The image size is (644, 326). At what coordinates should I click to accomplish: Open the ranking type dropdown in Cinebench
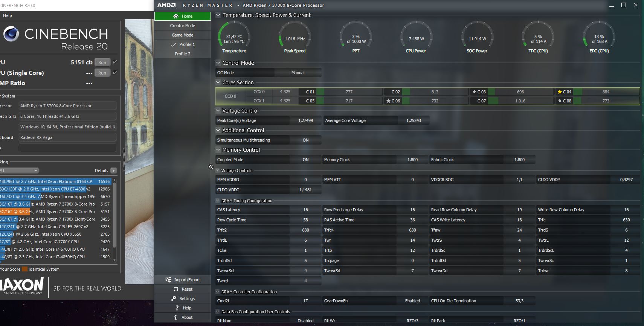point(19,171)
